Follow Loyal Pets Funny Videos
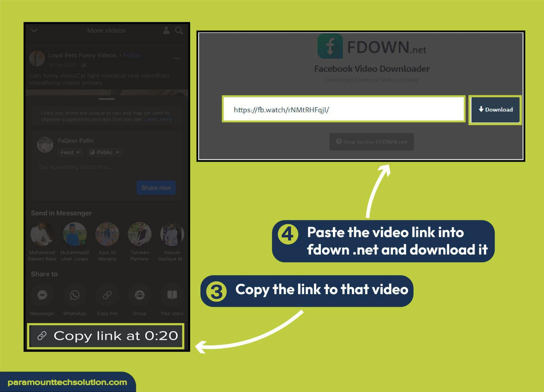544x392 pixels. 132,56
